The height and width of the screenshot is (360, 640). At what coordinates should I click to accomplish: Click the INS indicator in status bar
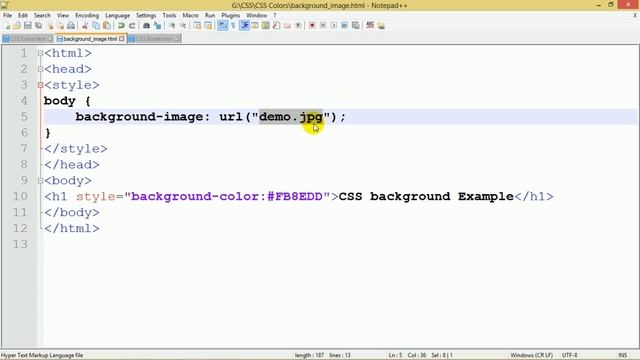622,355
